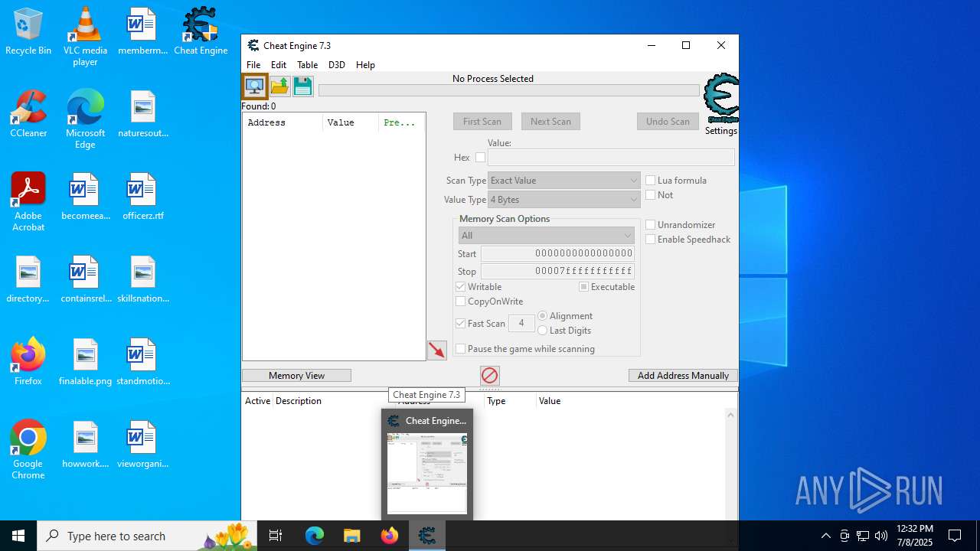Toggle the Executable checkbox
Viewport: 980px width, 551px height.
coord(584,287)
